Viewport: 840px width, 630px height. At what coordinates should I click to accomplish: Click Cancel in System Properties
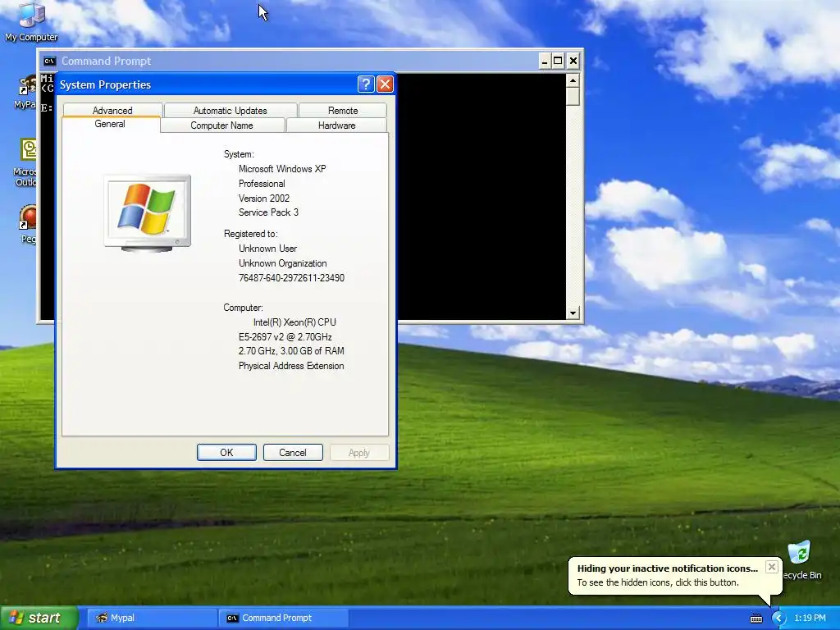pyautogui.click(x=293, y=453)
